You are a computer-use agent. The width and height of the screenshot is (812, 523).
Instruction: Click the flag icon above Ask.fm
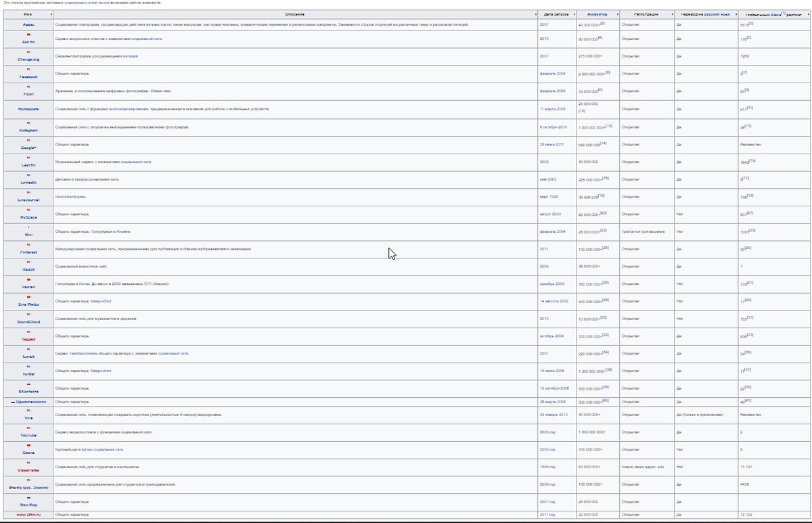(x=28, y=34)
